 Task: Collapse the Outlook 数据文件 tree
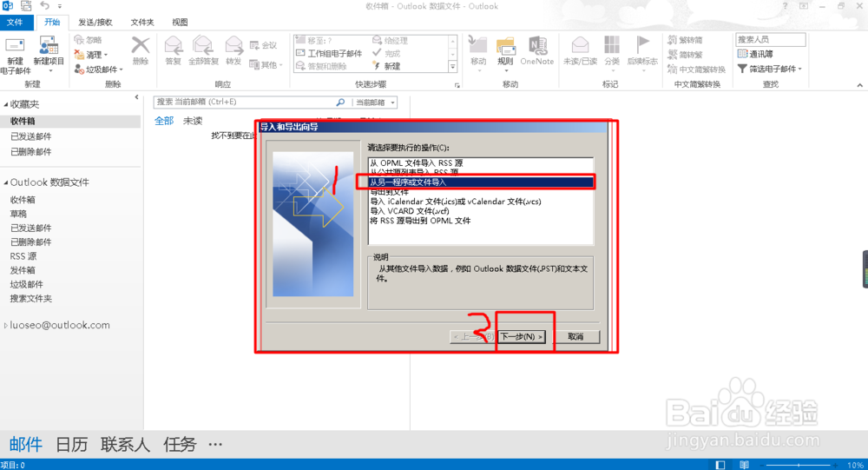[x=5, y=182]
